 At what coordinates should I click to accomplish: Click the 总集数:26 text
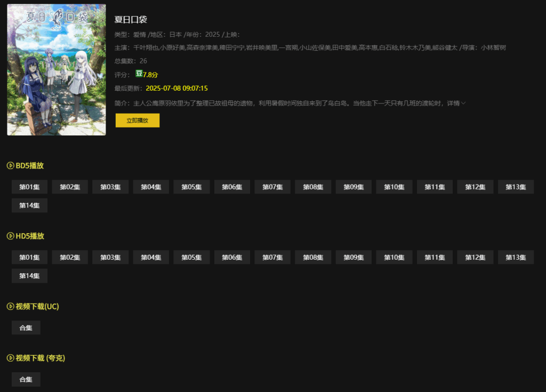click(131, 61)
